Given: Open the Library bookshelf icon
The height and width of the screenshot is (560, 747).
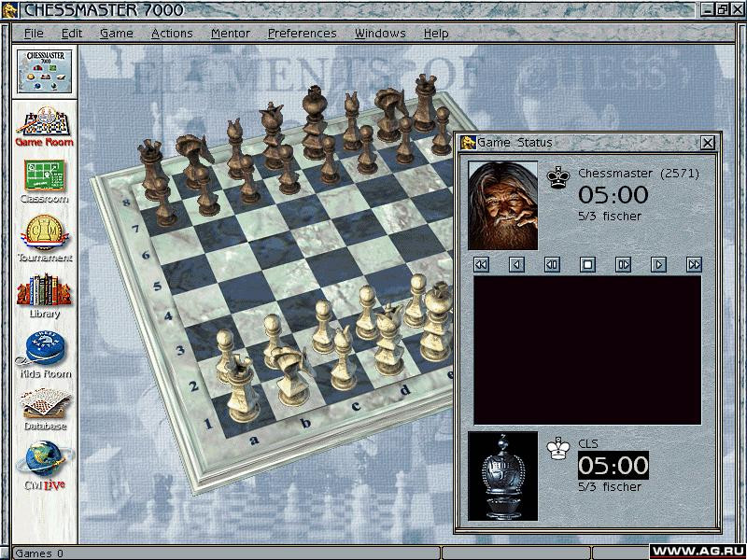Looking at the screenshot, I should coord(44,295).
